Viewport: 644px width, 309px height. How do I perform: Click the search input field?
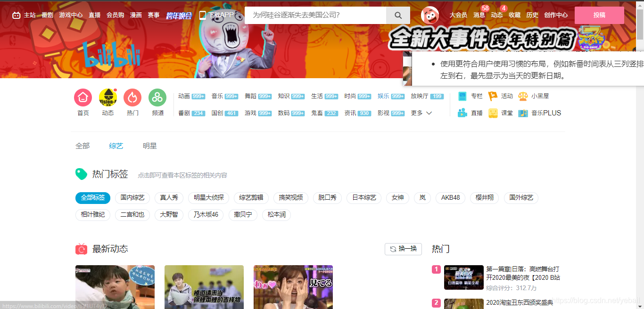(315, 15)
